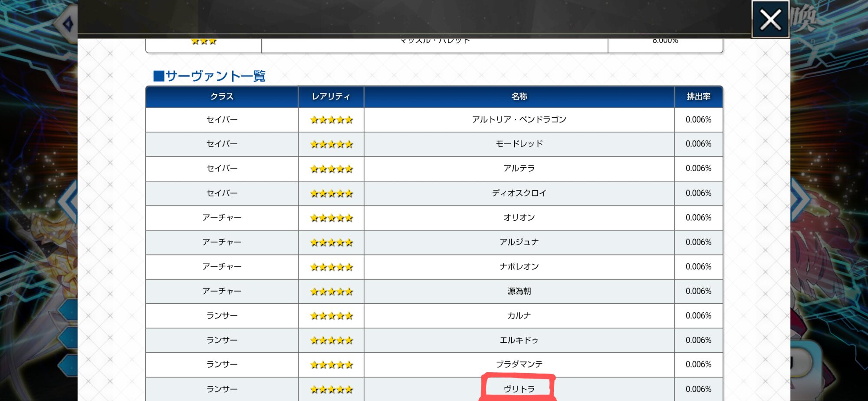This screenshot has width=868, height=401.
Task: Click the right banner navigation arrow
Action: click(x=799, y=201)
